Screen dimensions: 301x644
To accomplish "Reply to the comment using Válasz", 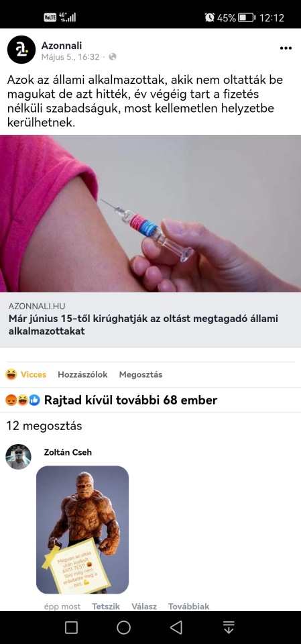I will click(x=144, y=606).
